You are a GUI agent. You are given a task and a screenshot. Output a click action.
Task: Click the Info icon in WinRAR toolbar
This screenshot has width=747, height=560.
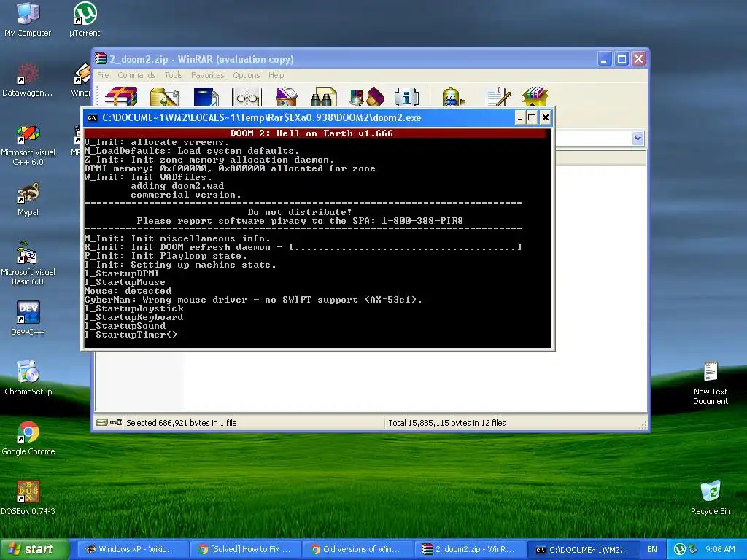click(407, 97)
